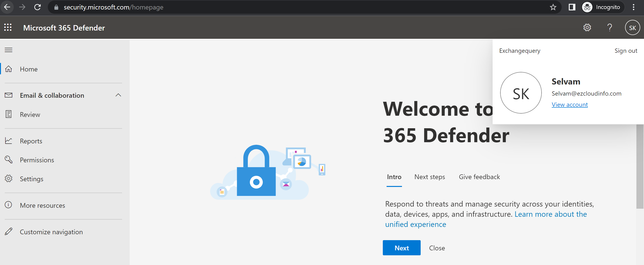Image resolution: width=644 pixels, height=265 pixels.
Task: Click the settings gear in header
Action: coord(587,27)
